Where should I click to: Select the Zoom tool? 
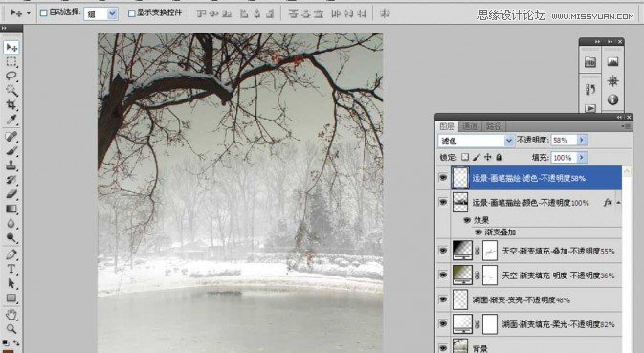pos(11,329)
